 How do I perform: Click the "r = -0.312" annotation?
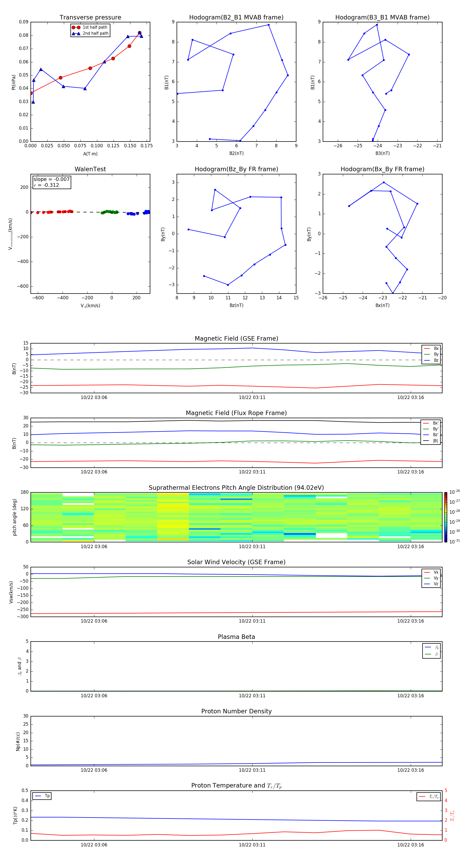[47, 185]
